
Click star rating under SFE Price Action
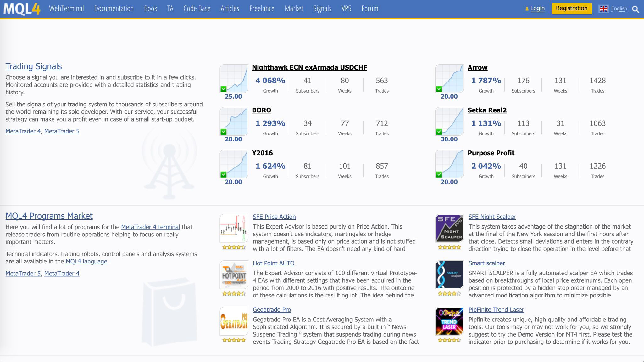tap(234, 247)
